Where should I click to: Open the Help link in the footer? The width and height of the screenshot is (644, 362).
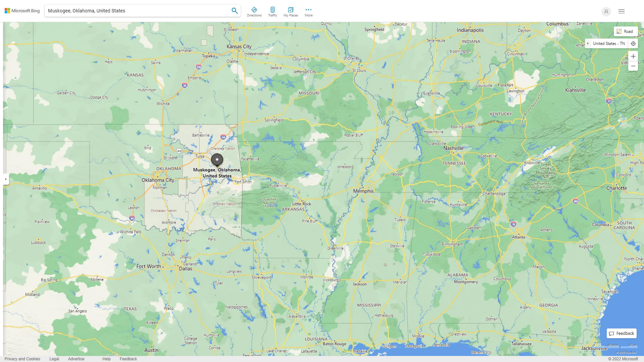coord(106,359)
